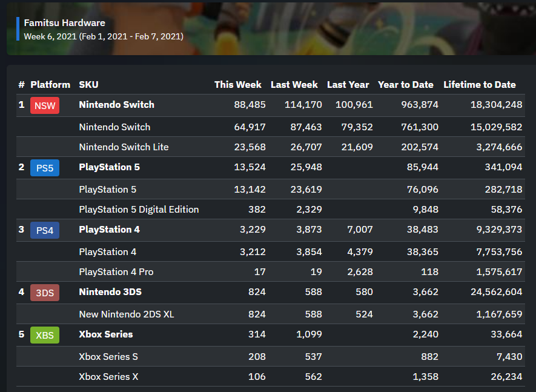The image size is (536, 392).
Task: Click the Last Year column header
Action: pyautogui.click(x=348, y=84)
